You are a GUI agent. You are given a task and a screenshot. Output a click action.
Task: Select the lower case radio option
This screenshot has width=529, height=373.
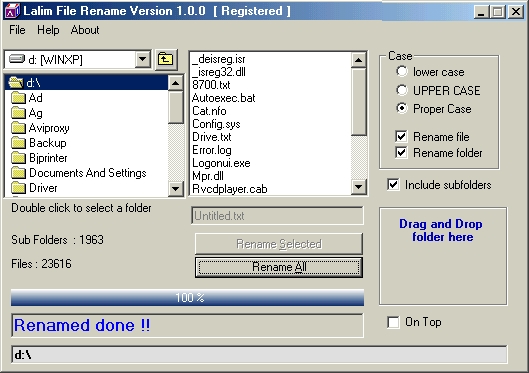pos(402,71)
